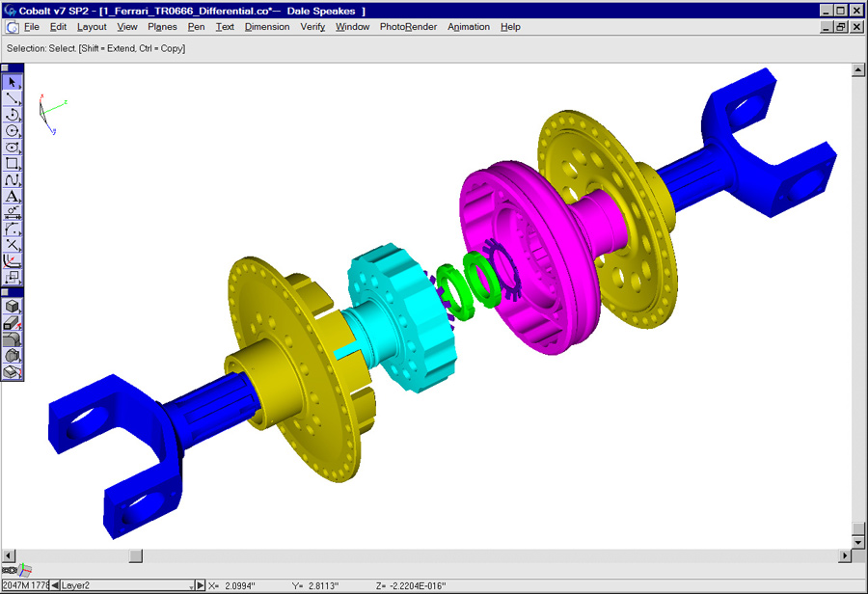Pick the Dimension tool in toolbox
This screenshot has width=868, height=594.
tap(13, 213)
